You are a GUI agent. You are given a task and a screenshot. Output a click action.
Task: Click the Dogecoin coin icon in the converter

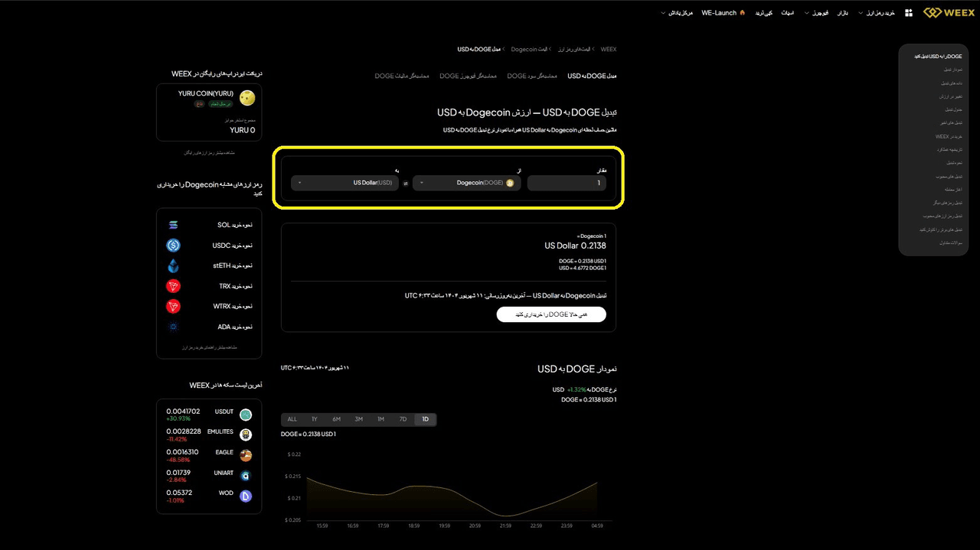tap(508, 183)
